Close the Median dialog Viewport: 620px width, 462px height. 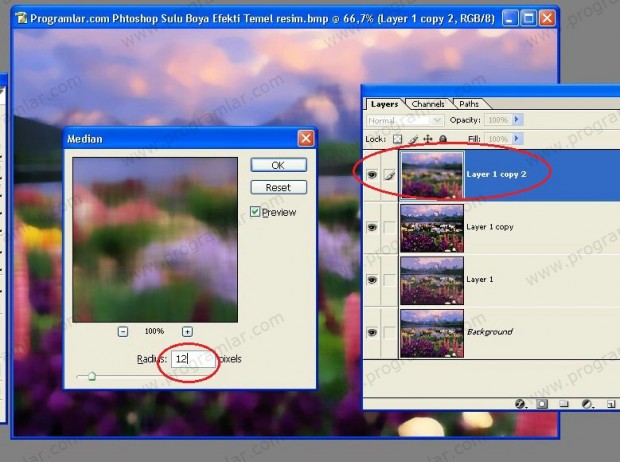[306, 138]
